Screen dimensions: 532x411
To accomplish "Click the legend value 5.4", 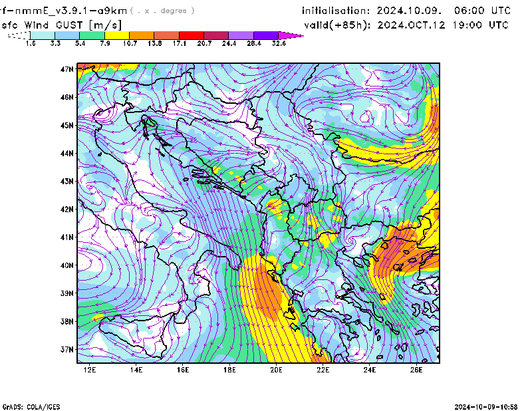I will click(80, 43).
